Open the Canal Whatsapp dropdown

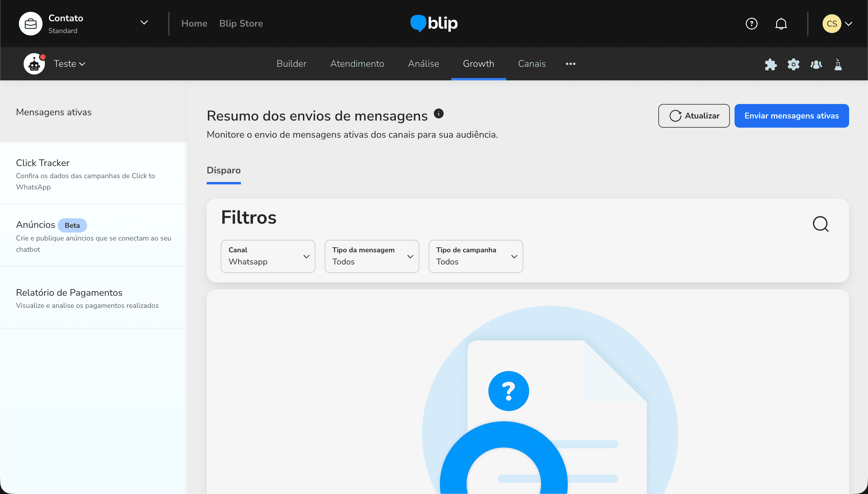[x=268, y=256]
